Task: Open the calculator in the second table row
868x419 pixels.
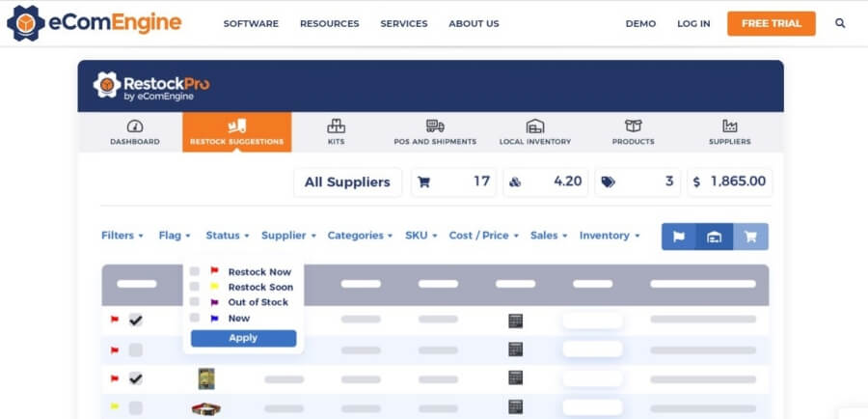Action: pyautogui.click(x=515, y=349)
